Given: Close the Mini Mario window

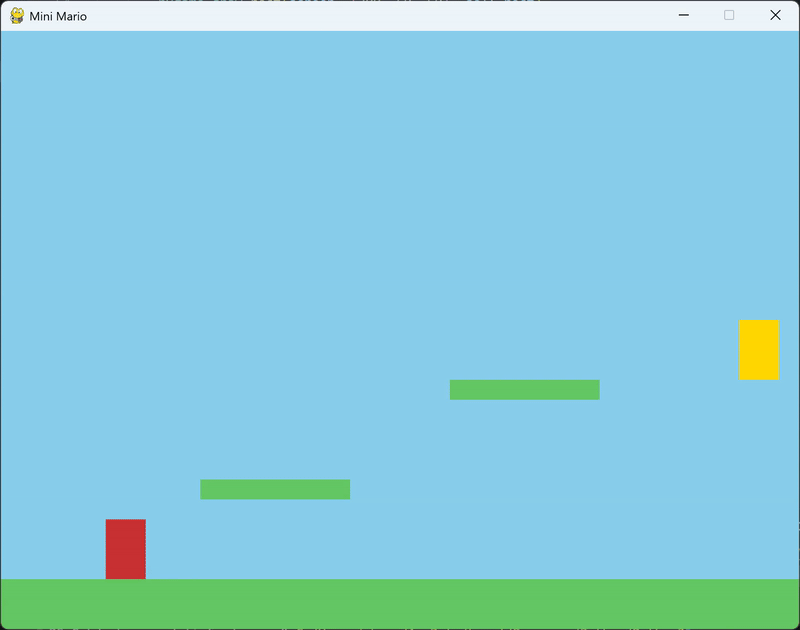Looking at the screenshot, I should (x=775, y=16).
